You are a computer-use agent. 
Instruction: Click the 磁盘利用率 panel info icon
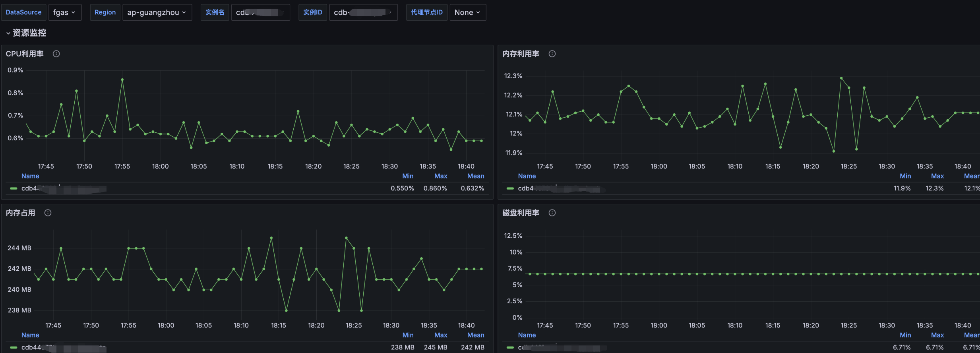[552, 213]
